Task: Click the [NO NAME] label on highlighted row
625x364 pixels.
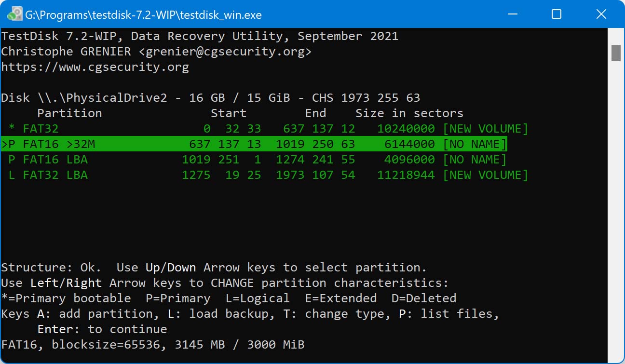Action: pyautogui.click(x=475, y=144)
